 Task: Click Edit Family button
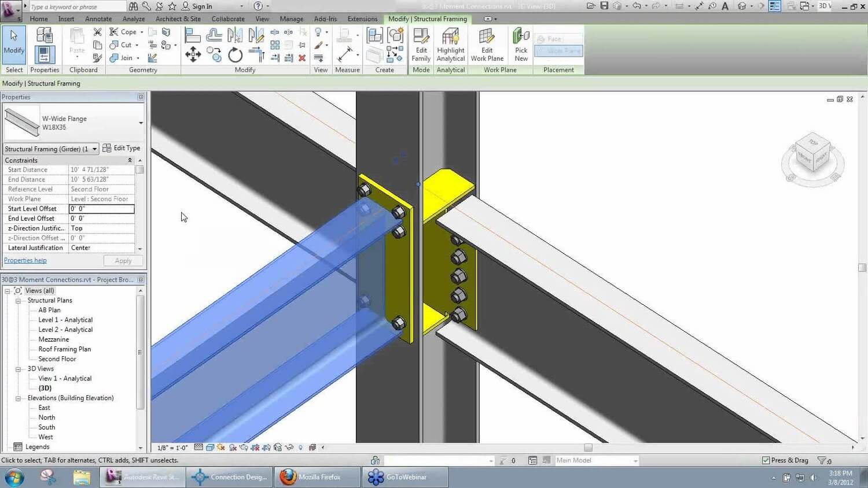click(x=421, y=45)
